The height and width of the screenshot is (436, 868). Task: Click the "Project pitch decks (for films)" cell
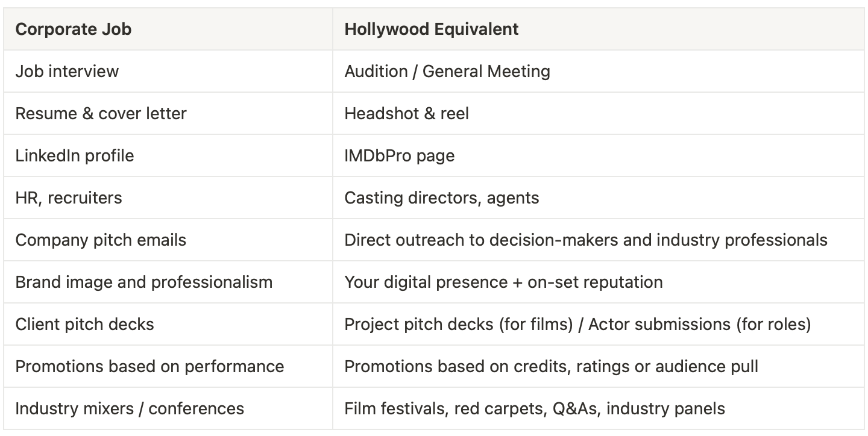pos(577,324)
